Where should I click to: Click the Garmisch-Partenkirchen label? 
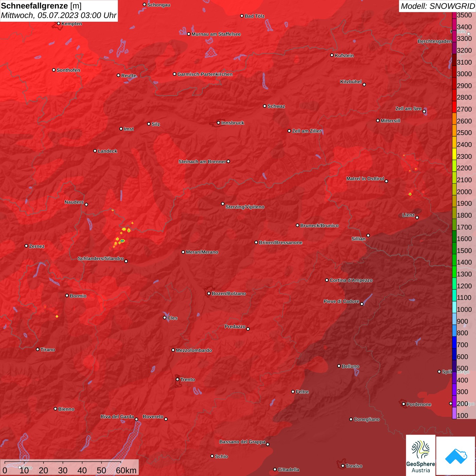point(205,74)
